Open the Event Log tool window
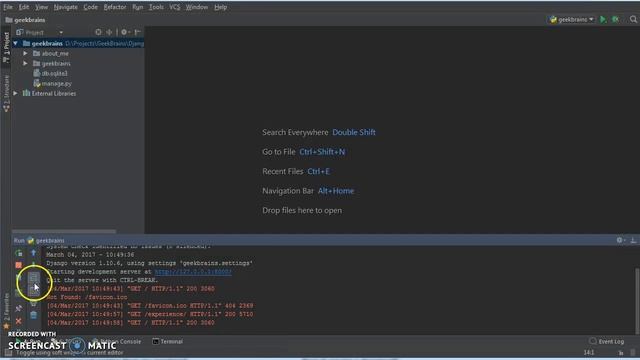The height and width of the screenshot is (360, 640). pyautogui.click(x=607, y=341)
